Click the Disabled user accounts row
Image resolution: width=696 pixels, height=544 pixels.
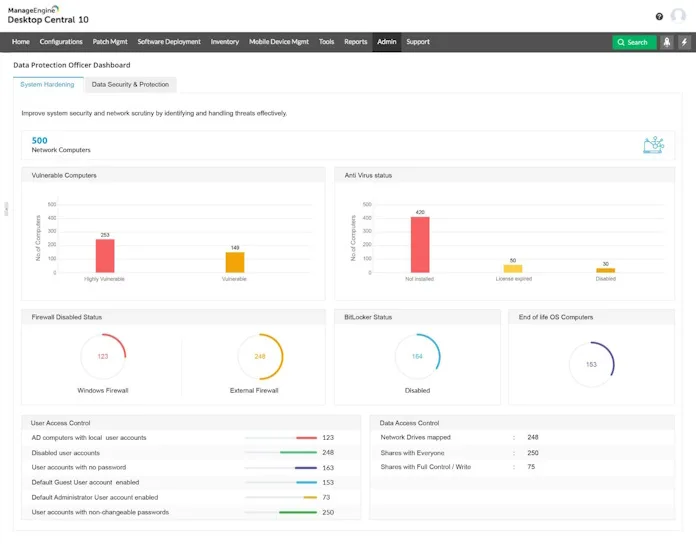[x=191, y=453]
